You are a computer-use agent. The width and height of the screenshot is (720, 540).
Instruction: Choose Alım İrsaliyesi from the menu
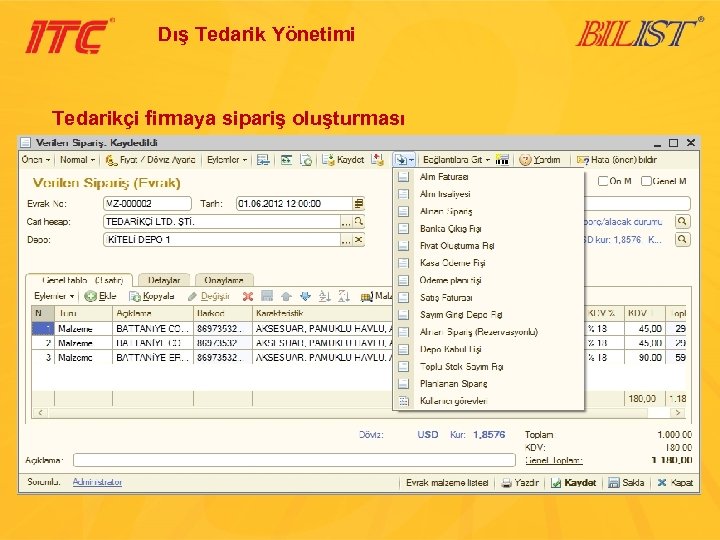[x=489, y=194]
